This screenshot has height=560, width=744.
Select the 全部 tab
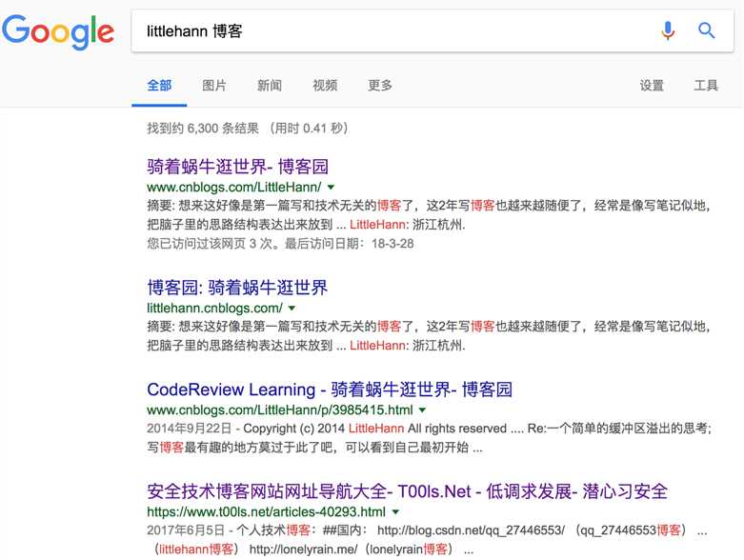[x=159, y=86]
